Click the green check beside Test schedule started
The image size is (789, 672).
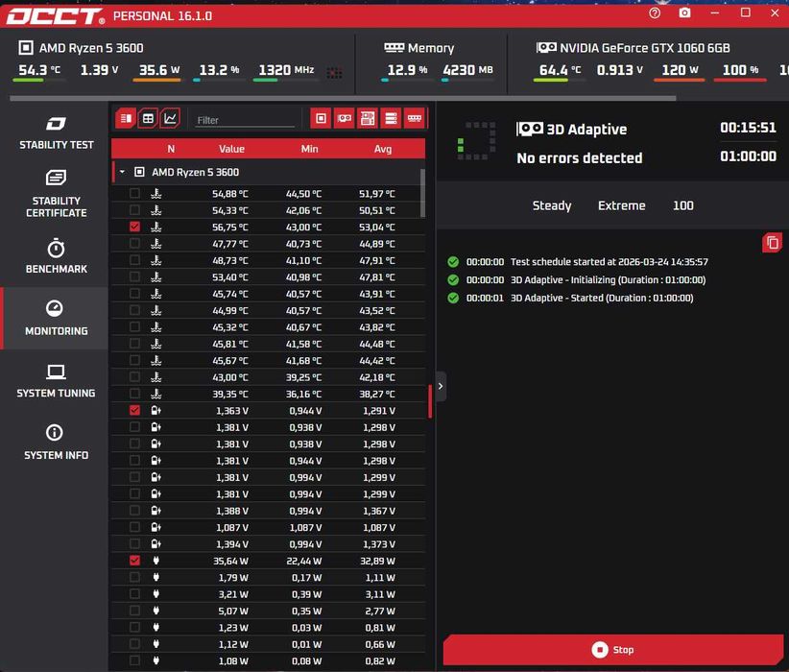point(453,262)
